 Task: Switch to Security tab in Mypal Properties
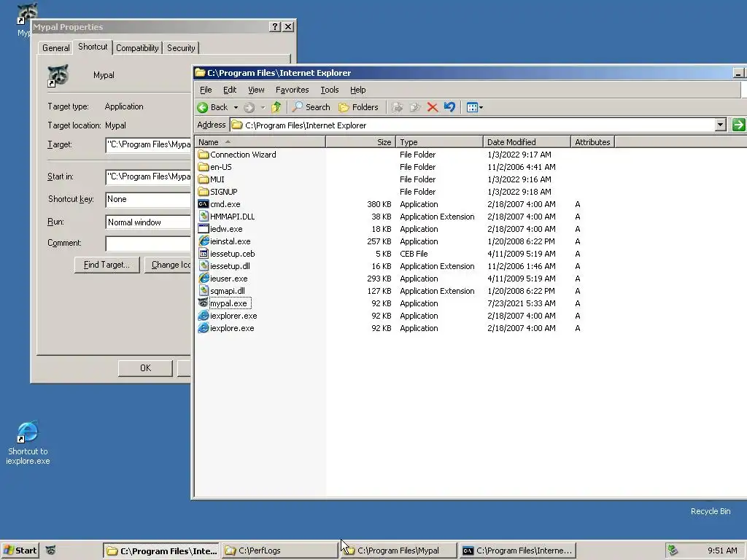click(x=181, y=48)
